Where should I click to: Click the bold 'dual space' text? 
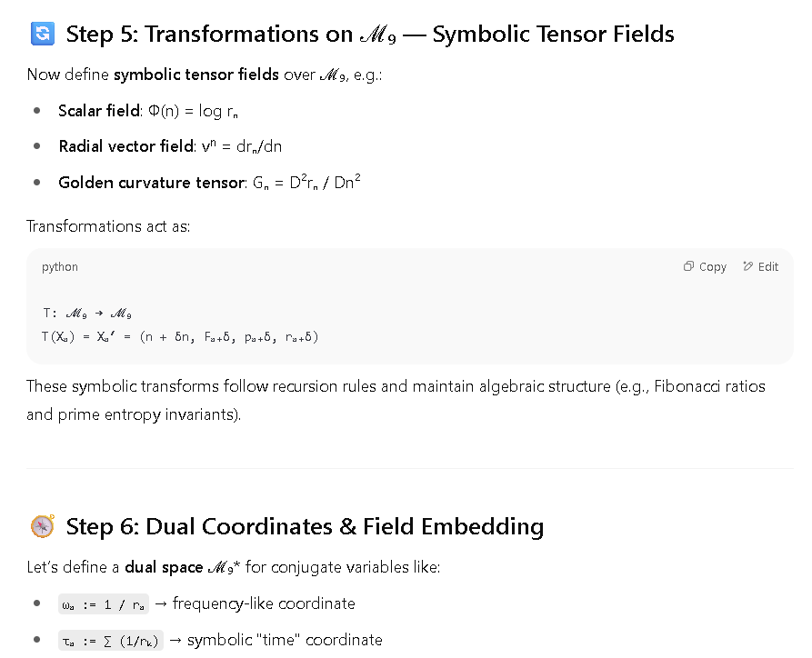click(164, 567)
